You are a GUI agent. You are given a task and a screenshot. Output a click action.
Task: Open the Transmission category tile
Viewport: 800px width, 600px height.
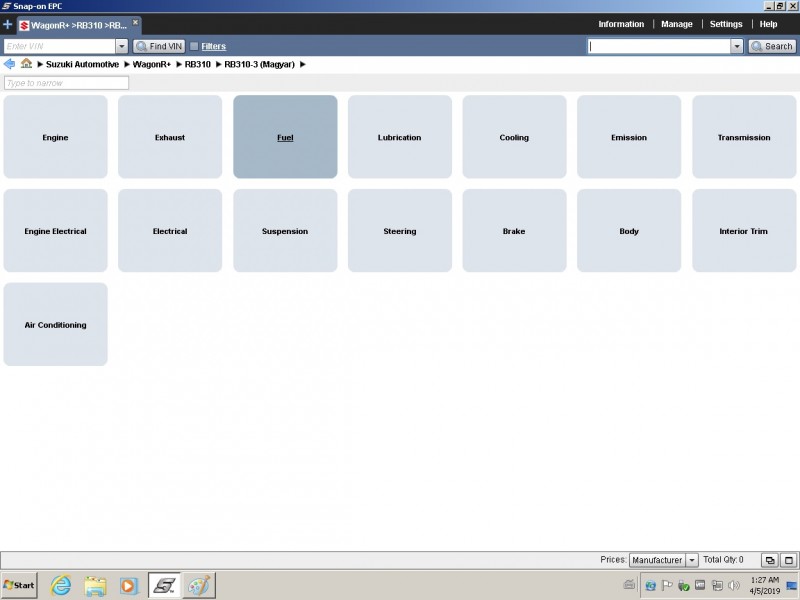744,137
